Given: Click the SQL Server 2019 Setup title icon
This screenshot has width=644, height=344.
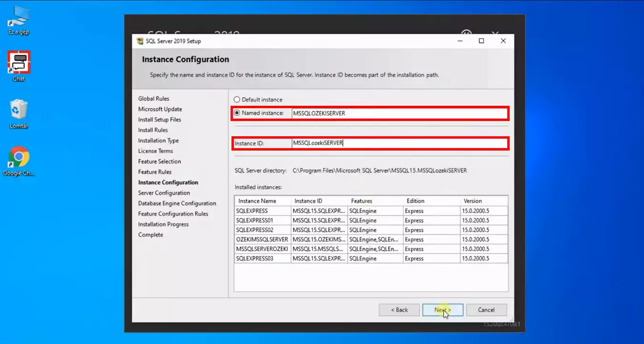Looking at the screenshot, I should click(x=140, y=41).
